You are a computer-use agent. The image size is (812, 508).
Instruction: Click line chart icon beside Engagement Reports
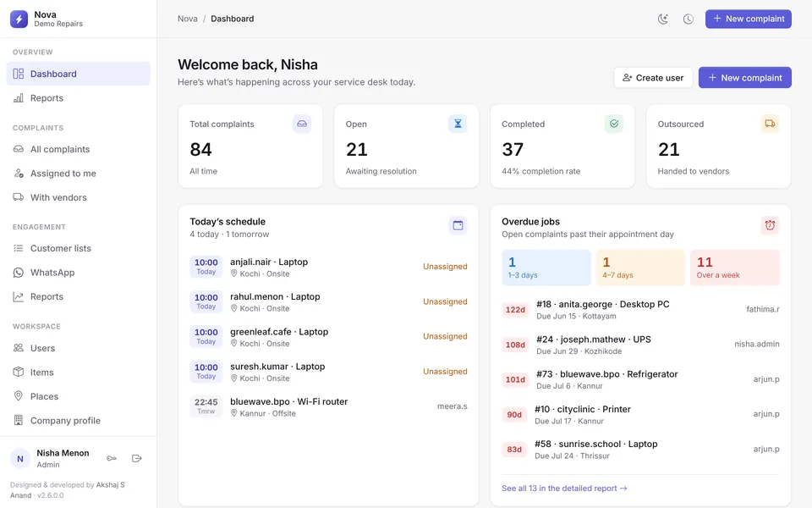[x=18, y=296]
